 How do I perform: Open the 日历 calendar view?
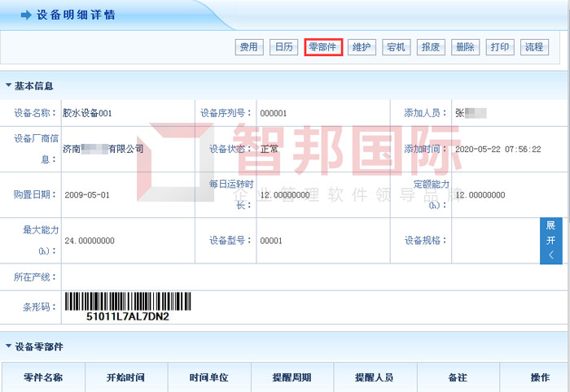[x=283, y=47]
